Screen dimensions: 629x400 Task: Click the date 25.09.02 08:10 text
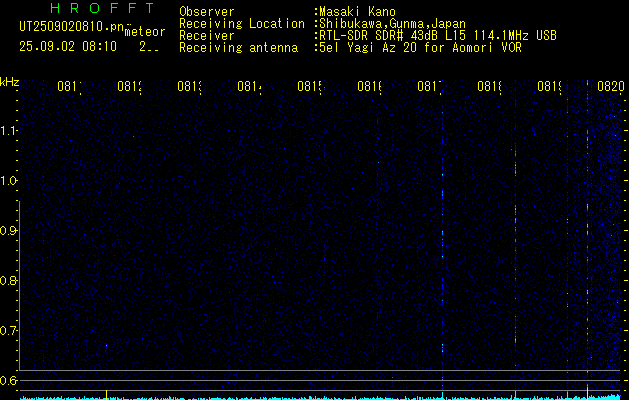[x=68, y=47]
